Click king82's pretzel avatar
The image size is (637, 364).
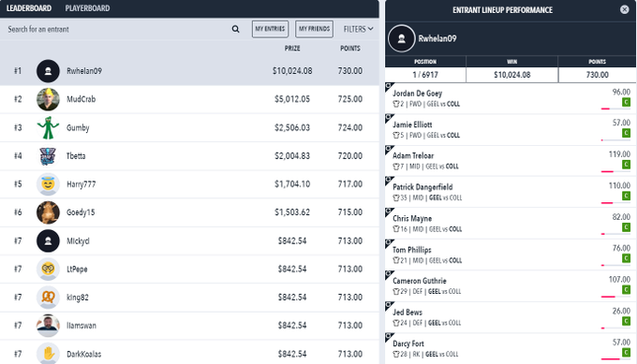(48, 298)
